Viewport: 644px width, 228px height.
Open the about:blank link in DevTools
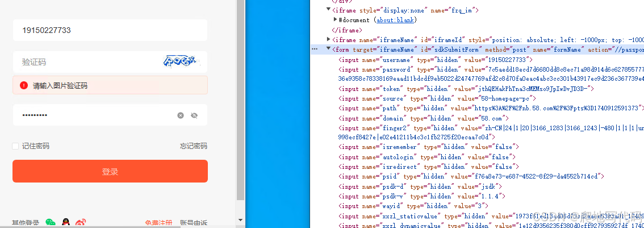click(x=396, y=20)
